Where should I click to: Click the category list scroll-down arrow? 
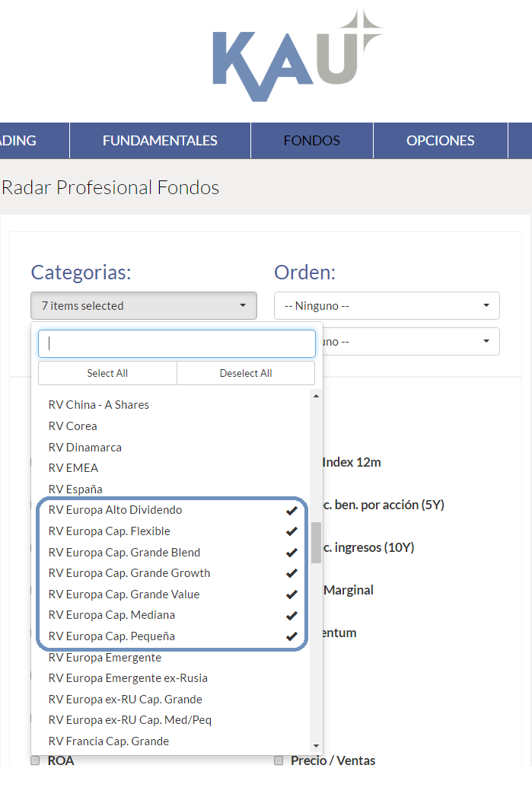pos(316,746)
